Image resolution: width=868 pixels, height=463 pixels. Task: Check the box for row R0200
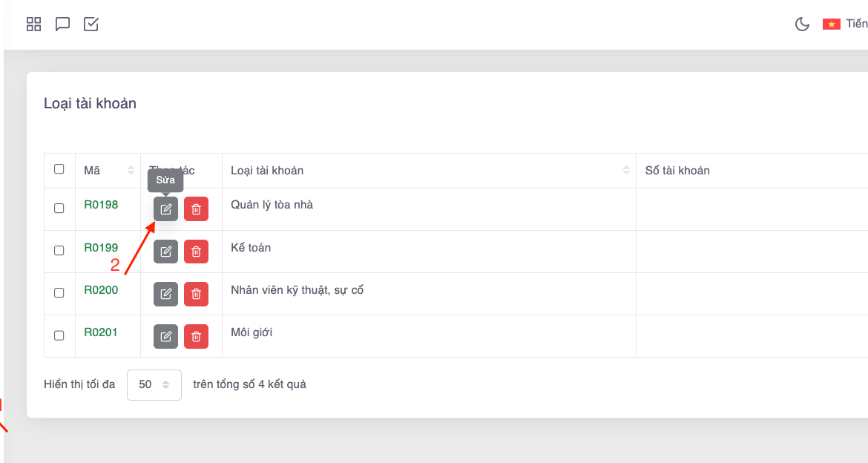(x=59, y=293)
